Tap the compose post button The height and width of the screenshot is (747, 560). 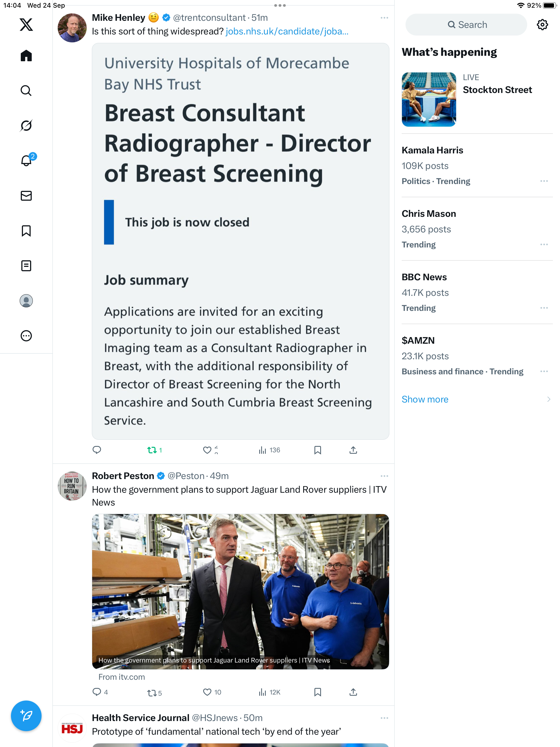26,716
